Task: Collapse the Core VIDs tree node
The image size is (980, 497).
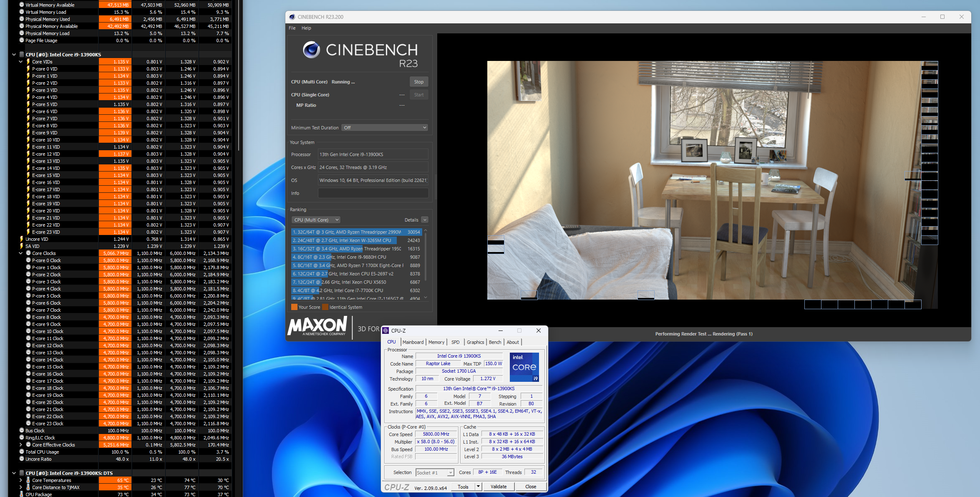Action: [x=20, y=62]
